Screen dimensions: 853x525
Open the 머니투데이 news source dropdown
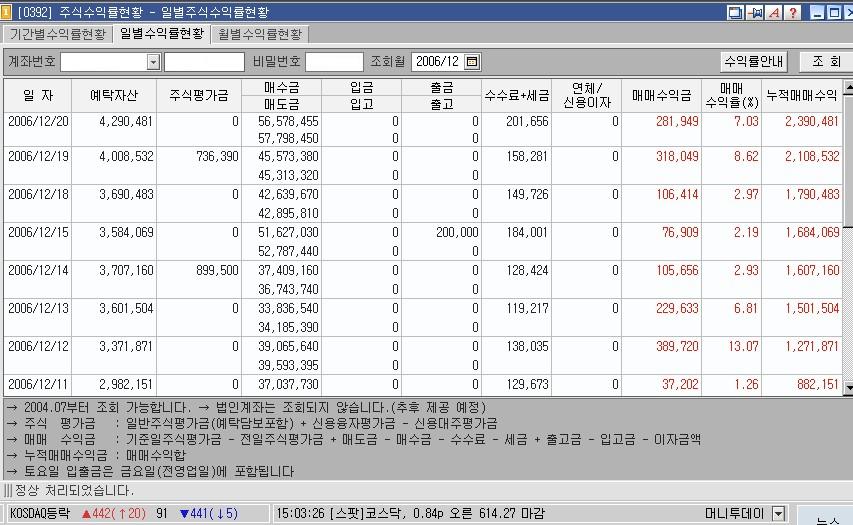tap(779, 514)
